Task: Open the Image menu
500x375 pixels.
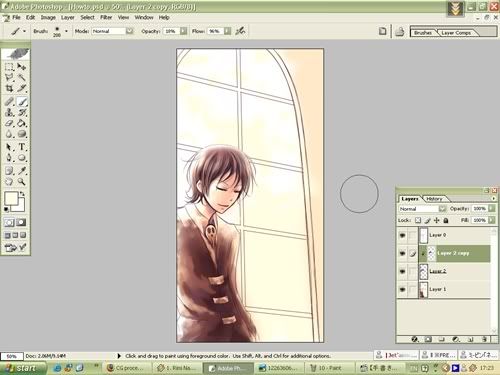Action: click(x=48, y=17)
